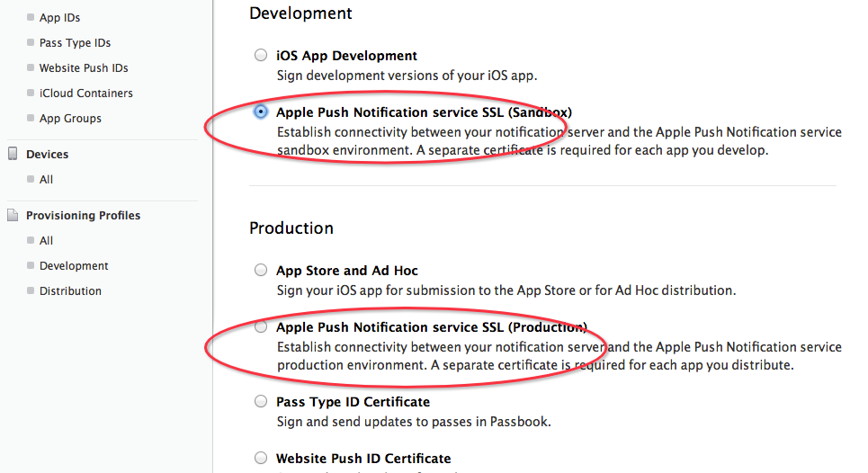Select Apple Push Notification service SSL (Sandbox) radio

point(260,112)
